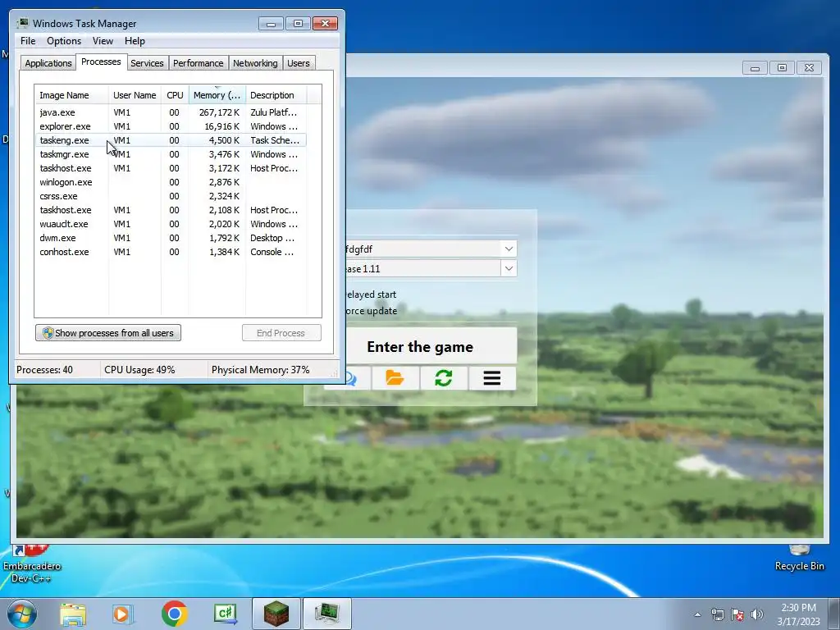Show hidden system tray icons
Screen dimensions: 840x630
tap(697, 614)
